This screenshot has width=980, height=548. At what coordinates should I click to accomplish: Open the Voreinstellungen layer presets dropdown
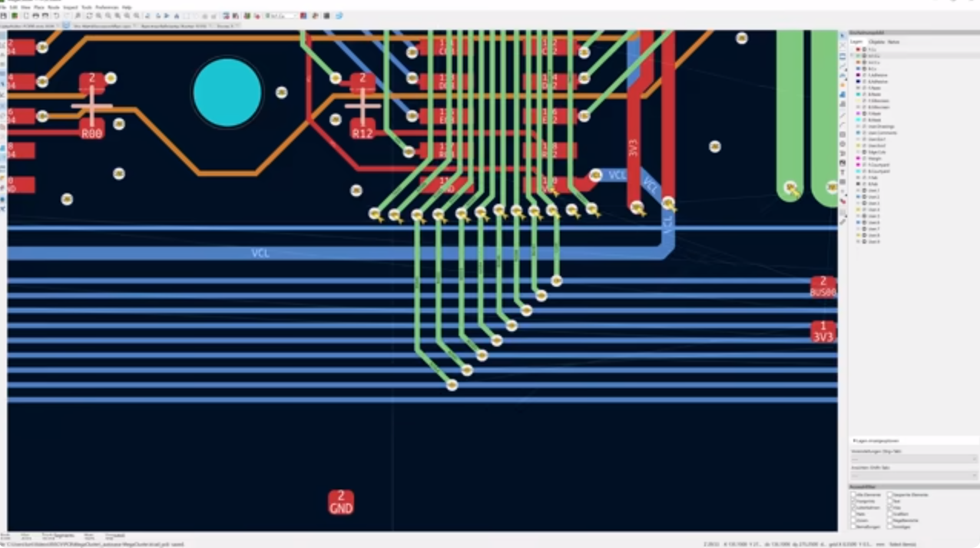coord(913,459)
